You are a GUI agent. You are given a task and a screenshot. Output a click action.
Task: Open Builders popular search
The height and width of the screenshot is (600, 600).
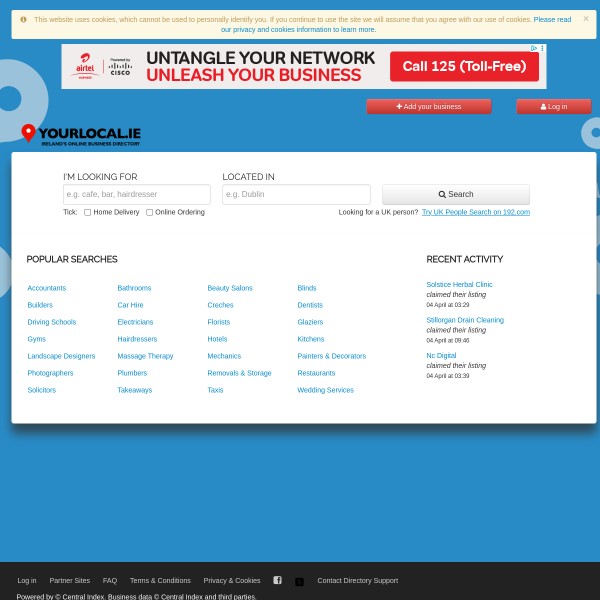pos(40,305)
